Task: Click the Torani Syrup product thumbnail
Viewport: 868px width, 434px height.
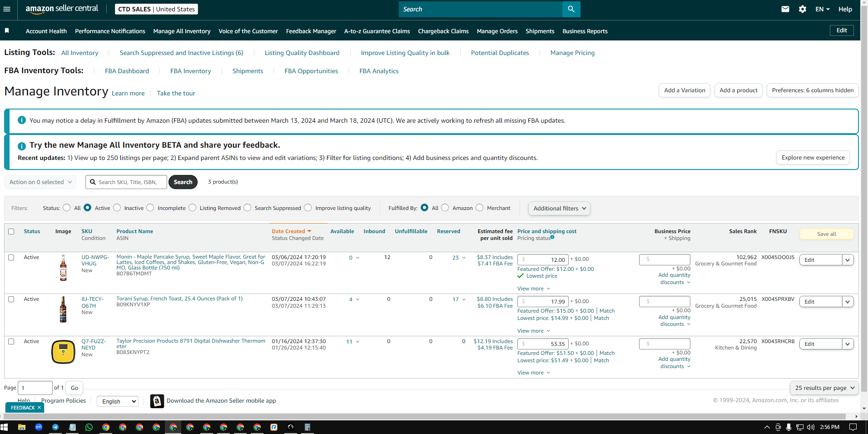Action: click(x=63, y=309)
